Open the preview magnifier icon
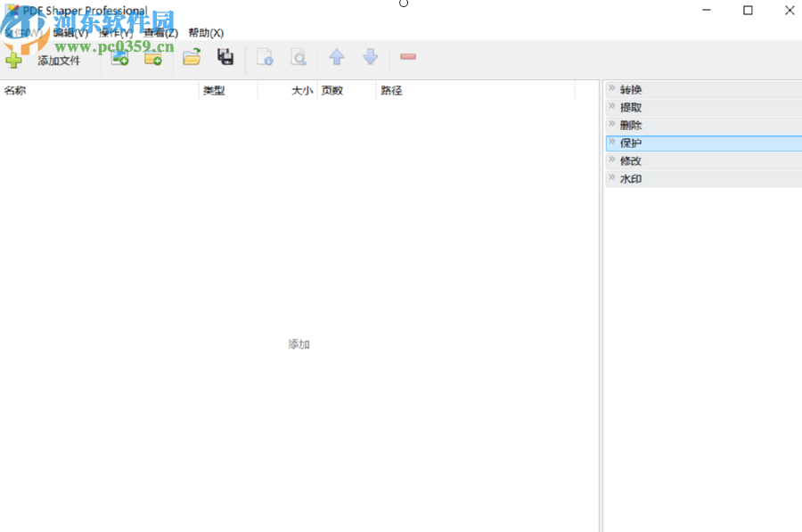802x532 pixels. 299,56
